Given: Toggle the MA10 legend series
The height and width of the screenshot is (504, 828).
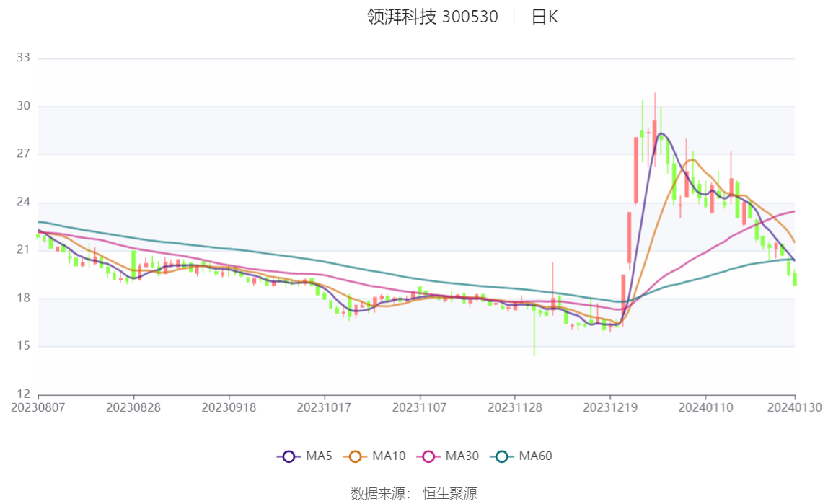Looking at the screenshot, I should click(x=374, y=456).
